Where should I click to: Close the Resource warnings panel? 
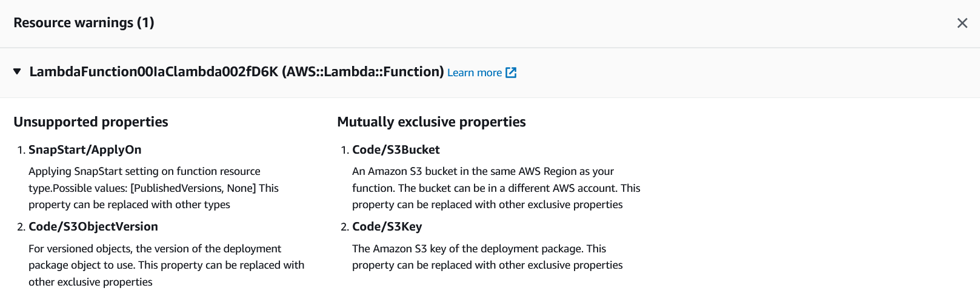962,23
